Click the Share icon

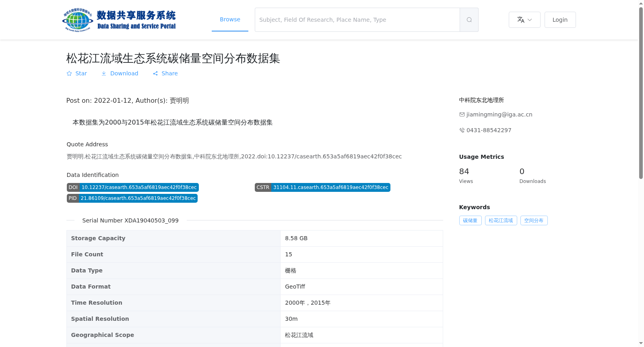tap(155, 73)
